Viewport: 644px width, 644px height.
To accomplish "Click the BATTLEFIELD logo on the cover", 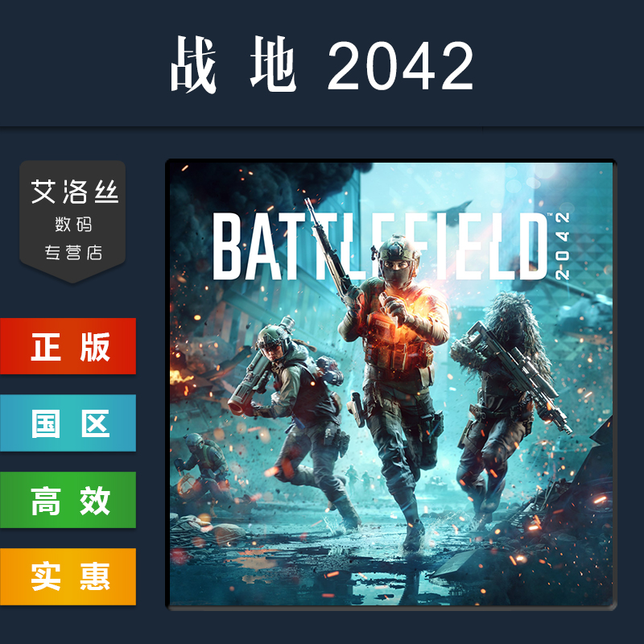I will (x=380, y=246).
